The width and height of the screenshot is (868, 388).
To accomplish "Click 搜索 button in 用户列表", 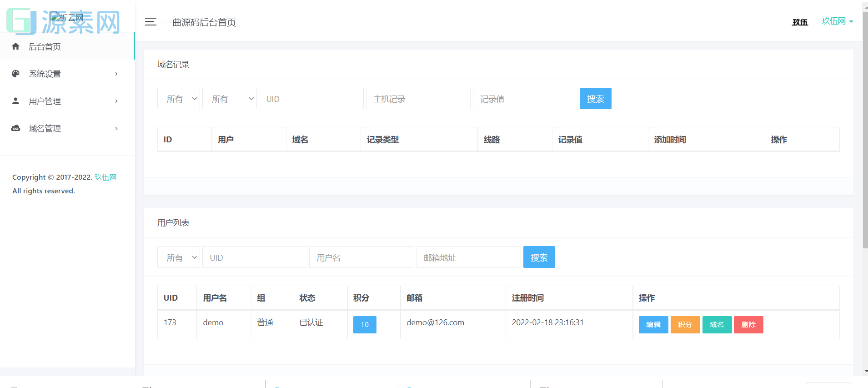I will 539,257.
